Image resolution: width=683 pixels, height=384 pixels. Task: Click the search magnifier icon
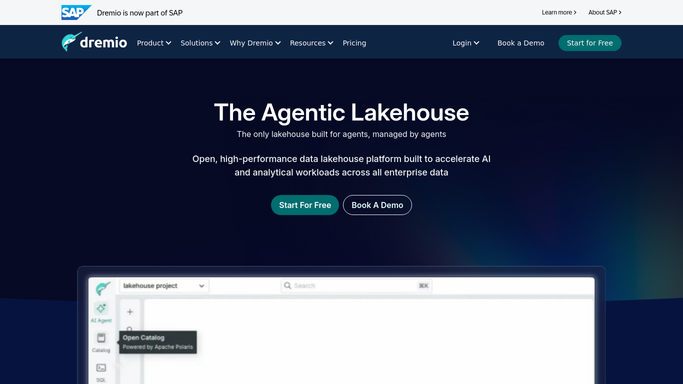point(287,286)
